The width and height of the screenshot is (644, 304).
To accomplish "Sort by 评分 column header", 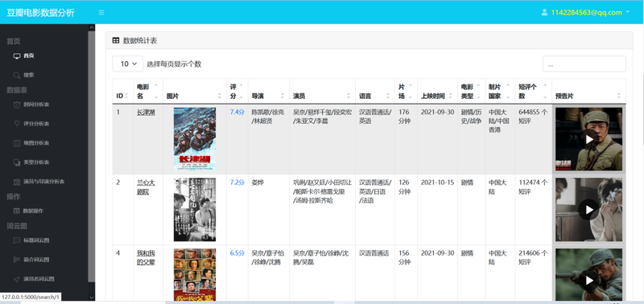I will point(237,91).
